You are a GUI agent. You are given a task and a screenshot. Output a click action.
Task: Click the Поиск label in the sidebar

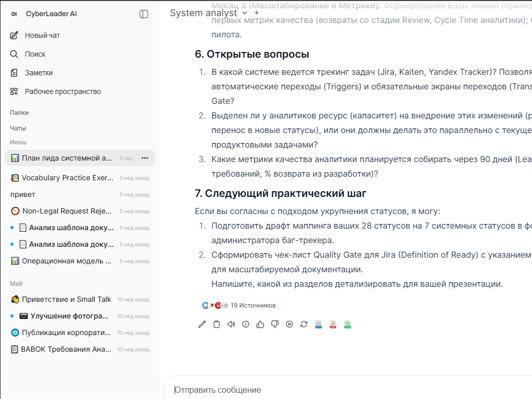pyautogui.click(x=35, y=54)
